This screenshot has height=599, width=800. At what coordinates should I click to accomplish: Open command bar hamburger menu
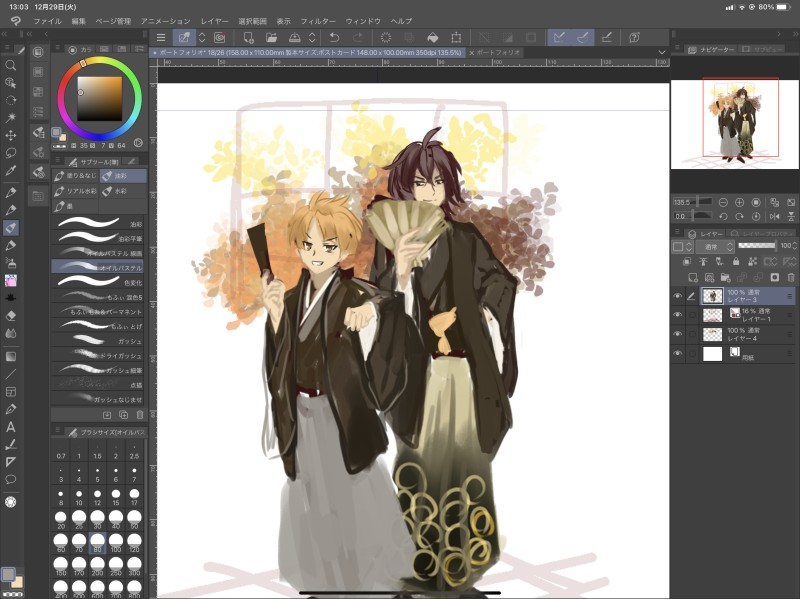coord(161,37)
